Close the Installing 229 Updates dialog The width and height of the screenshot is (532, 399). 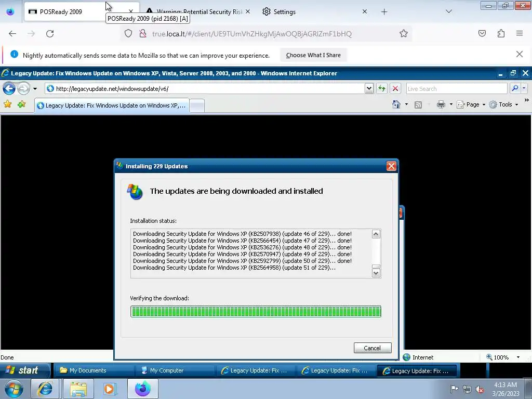(x=391, y=166)
